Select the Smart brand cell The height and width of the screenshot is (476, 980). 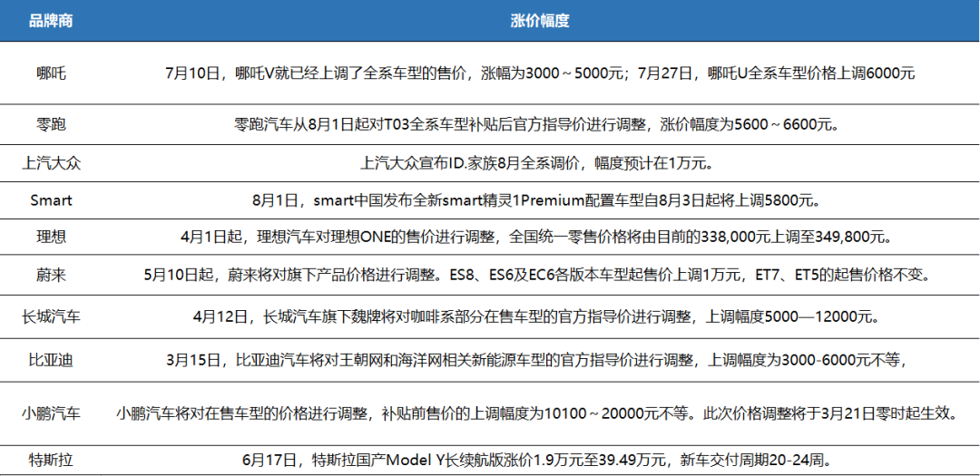click(x=51, y=200)
